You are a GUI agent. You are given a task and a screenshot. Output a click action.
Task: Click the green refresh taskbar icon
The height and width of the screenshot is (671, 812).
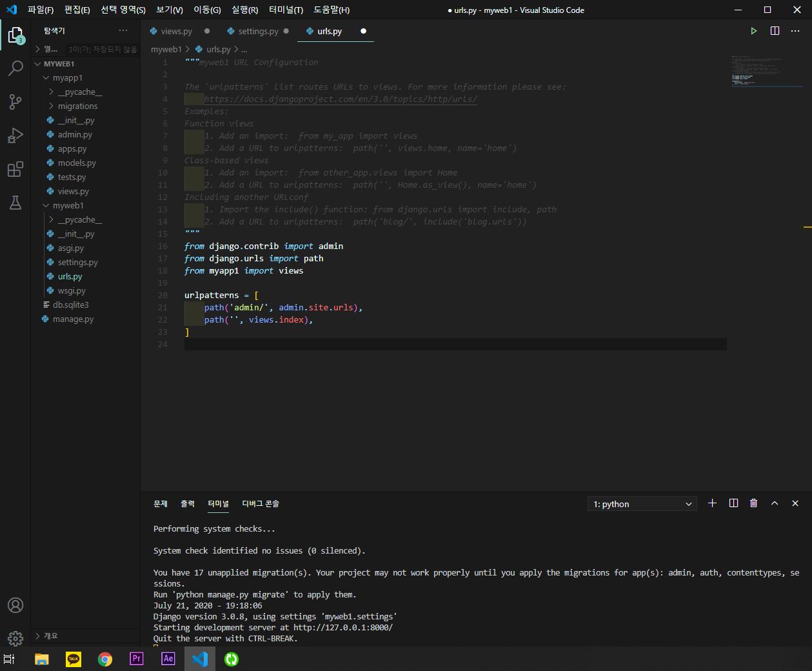click(x=232, y=659)
